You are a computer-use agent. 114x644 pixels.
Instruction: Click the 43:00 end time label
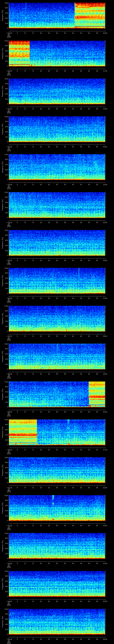coord(105,525)
